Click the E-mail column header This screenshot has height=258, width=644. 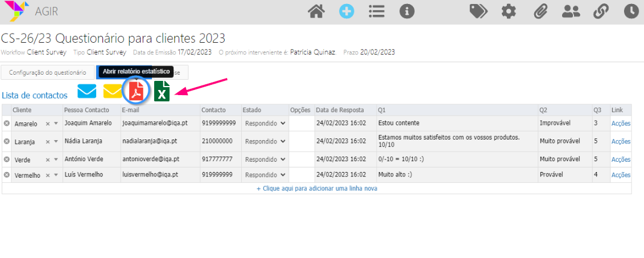tap(160, 110)
